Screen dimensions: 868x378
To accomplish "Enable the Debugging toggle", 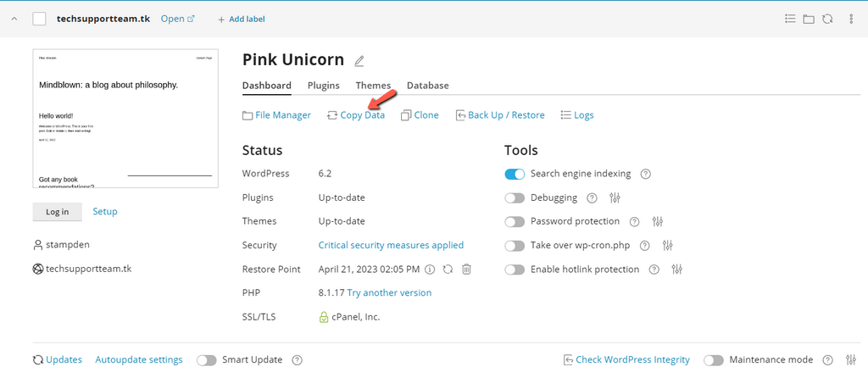I will pos(515,197).
